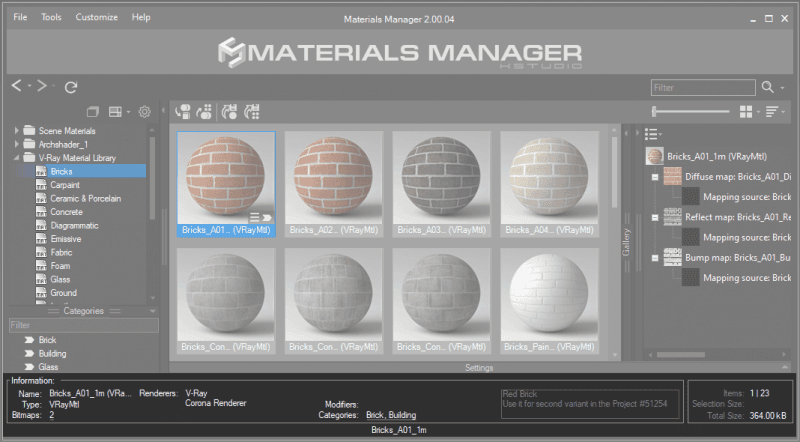The image size is (800, 442).
Task: Select the Bricks_A03 material thumbnail
Action: tap(441, 184)
